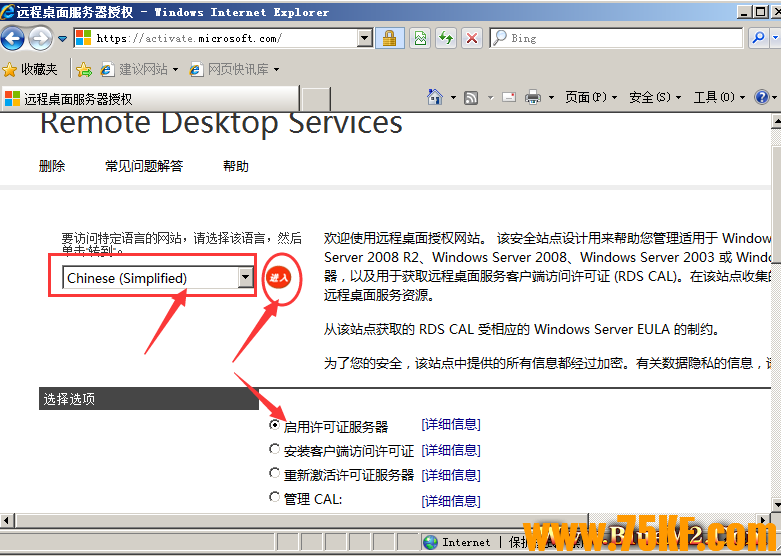781x556 pixels.
Task: Click the red 进入 go button
Action: point(279,278)
